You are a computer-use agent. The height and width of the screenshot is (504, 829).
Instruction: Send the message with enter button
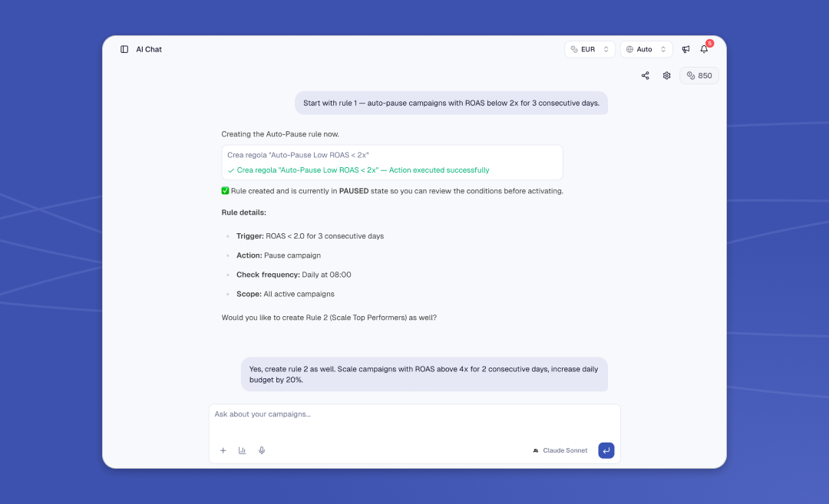606,450
